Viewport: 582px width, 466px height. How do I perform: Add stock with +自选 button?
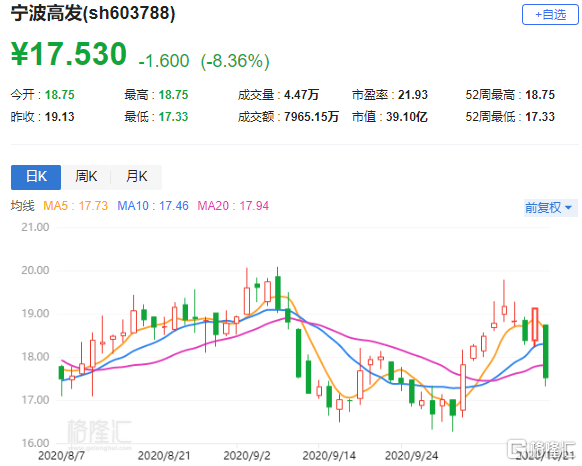click(x=550, y=15)
